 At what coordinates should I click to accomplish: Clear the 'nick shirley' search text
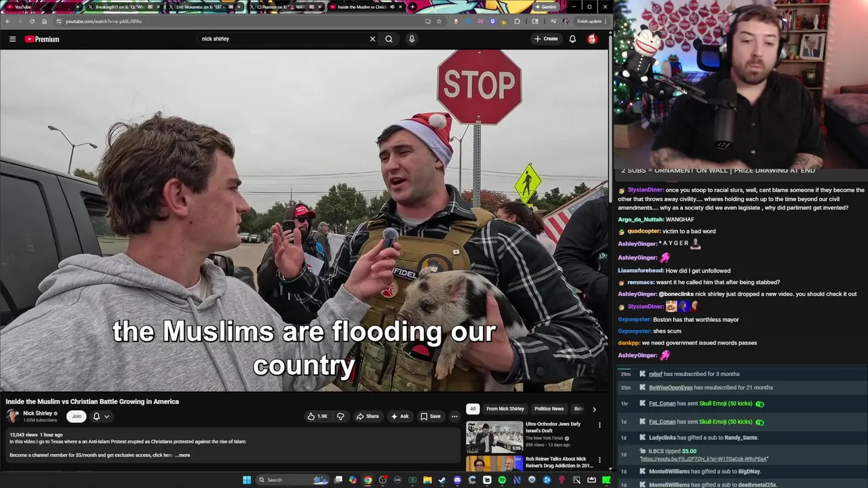point(372,39)
